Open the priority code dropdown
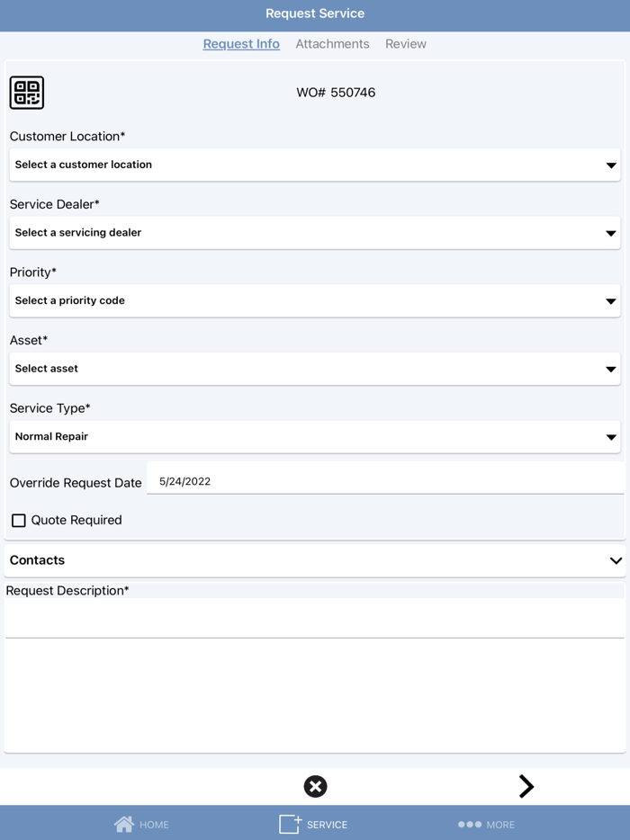 pos(315,300)
